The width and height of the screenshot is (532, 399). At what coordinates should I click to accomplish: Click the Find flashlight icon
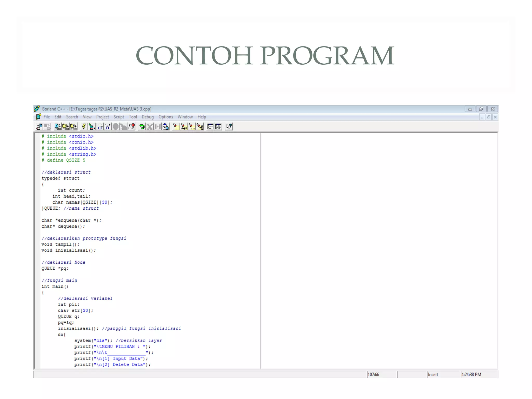click(176, 127)
